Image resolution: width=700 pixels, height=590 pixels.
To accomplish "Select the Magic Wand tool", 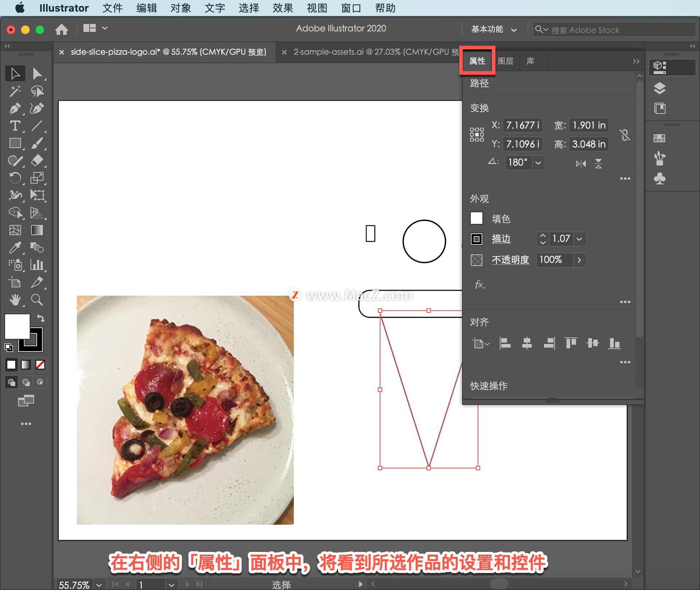I will coord(15,91).
